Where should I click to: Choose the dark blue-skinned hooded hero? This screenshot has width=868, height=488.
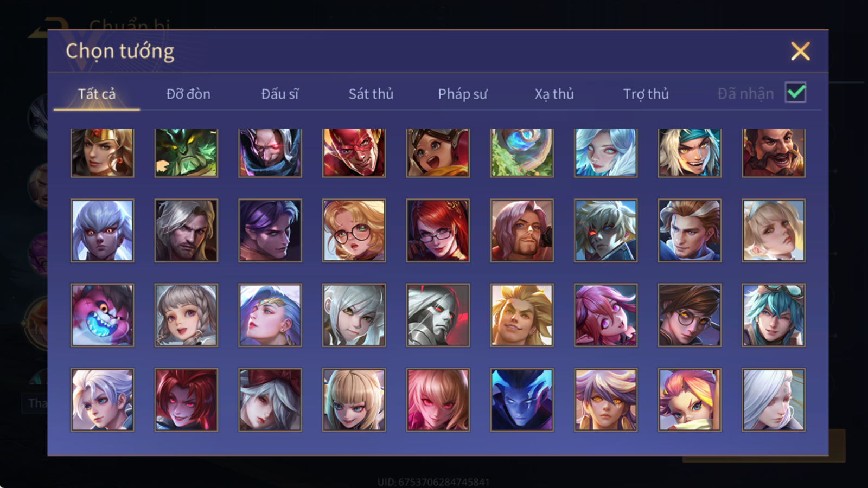point(522,400)
